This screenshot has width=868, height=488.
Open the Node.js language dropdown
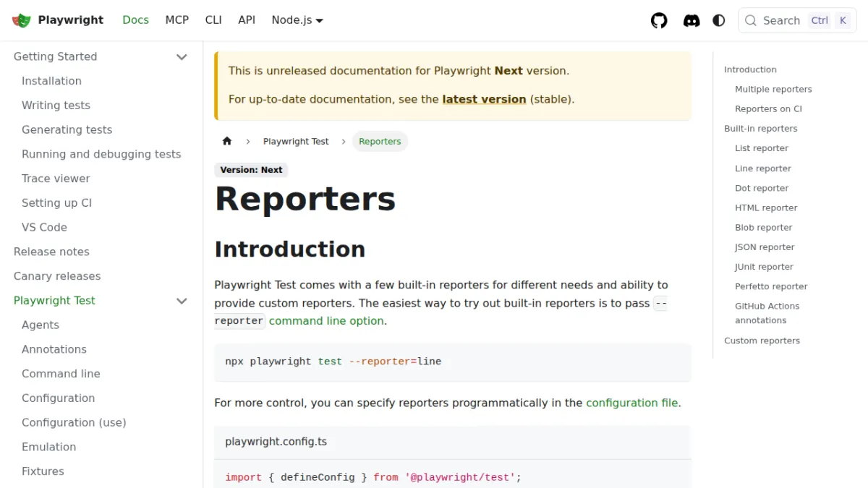pos(297,20)
